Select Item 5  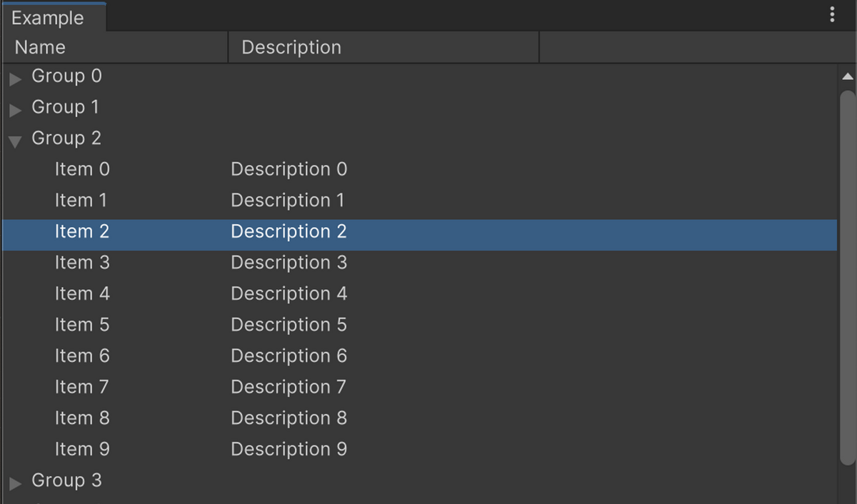coord(82,325)
